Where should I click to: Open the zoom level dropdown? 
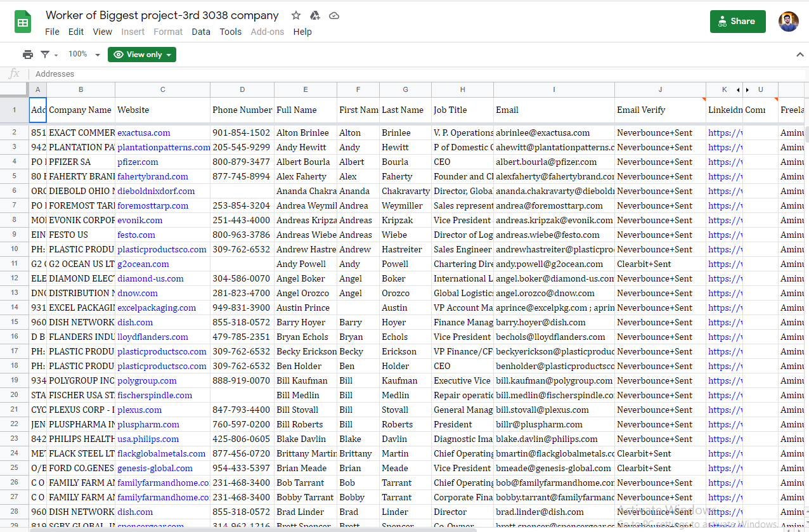(84, 54)
